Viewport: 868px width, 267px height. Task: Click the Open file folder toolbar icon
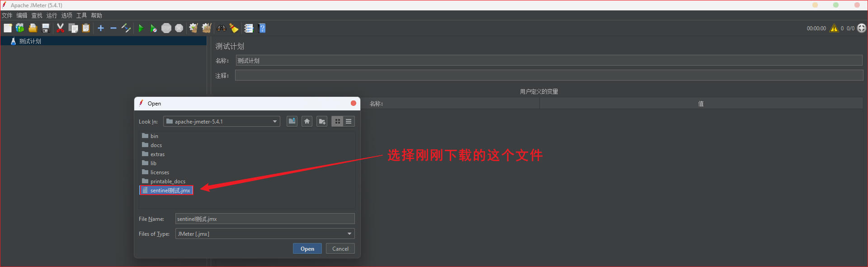33,28
